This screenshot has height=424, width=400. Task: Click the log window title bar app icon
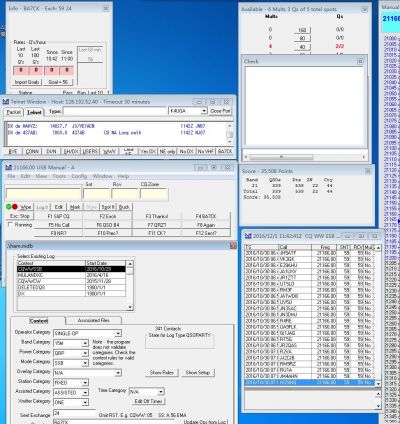click(x=248, y=236)
